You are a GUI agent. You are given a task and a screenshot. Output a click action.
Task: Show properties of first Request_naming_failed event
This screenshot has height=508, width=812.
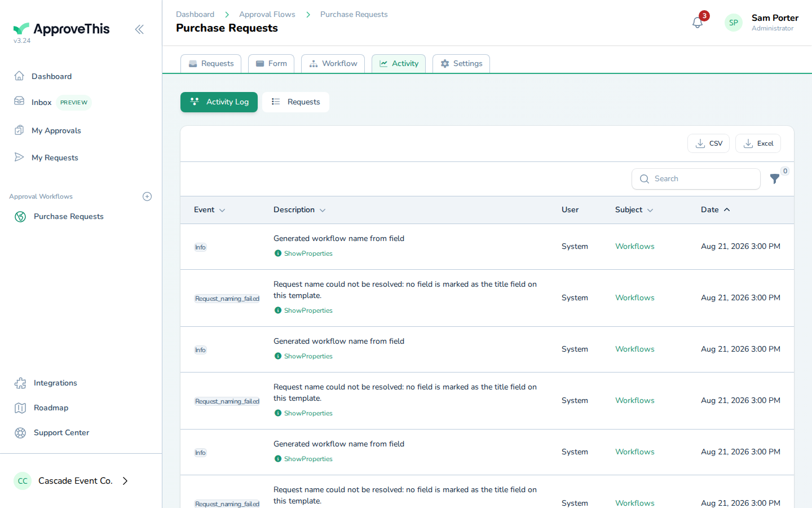[303, 310]
